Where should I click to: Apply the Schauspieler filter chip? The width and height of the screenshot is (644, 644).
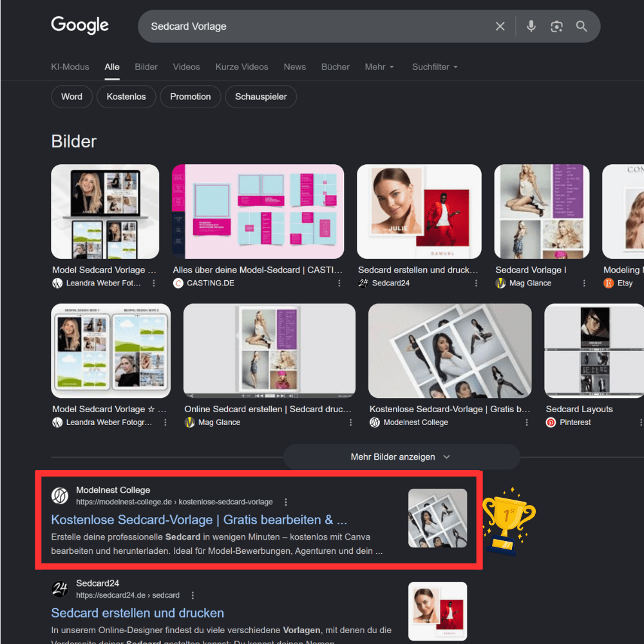click(261, 97)
